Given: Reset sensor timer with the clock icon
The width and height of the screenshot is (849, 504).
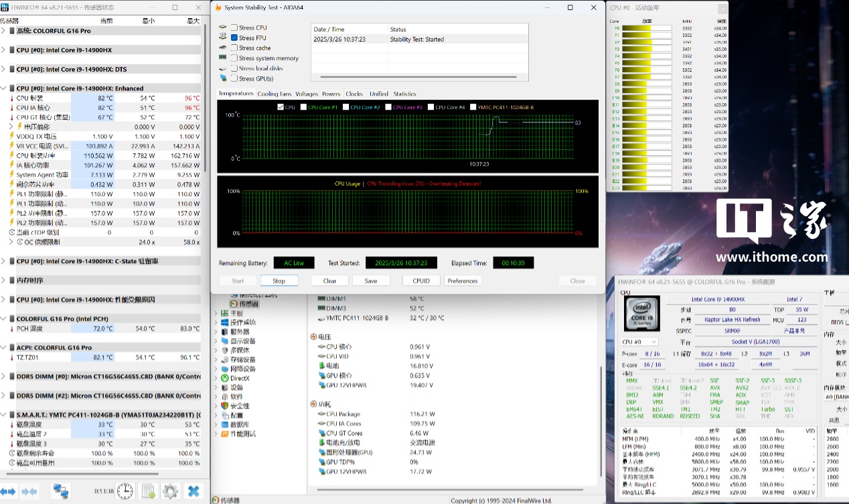Looking at the screenshot, I should (x=125, y=491).
